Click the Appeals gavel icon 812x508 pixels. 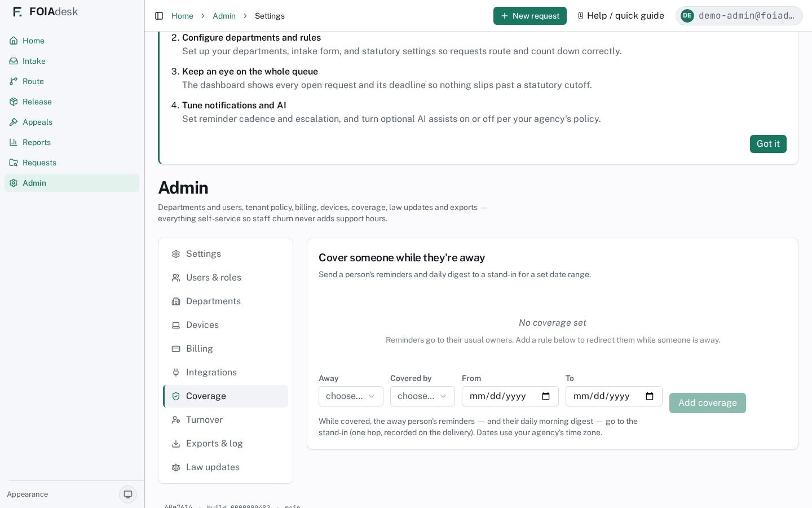pyautogui.click(x=14, y=122)
